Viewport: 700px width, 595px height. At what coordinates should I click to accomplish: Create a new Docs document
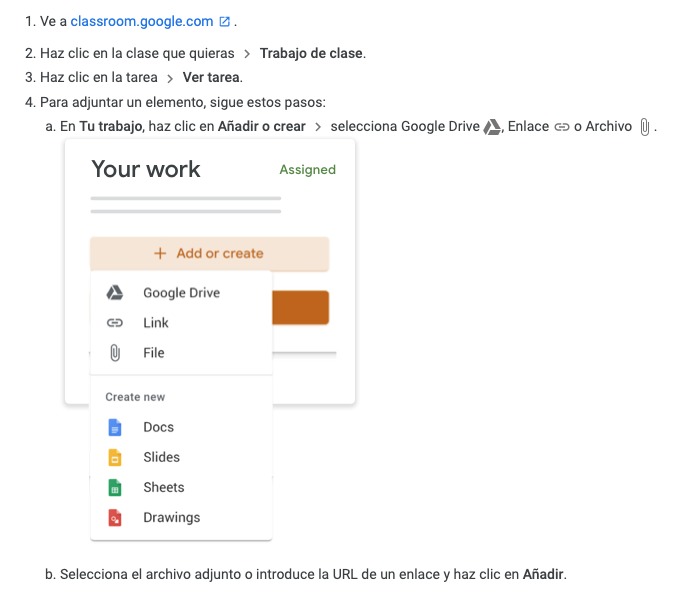(181, 427)
